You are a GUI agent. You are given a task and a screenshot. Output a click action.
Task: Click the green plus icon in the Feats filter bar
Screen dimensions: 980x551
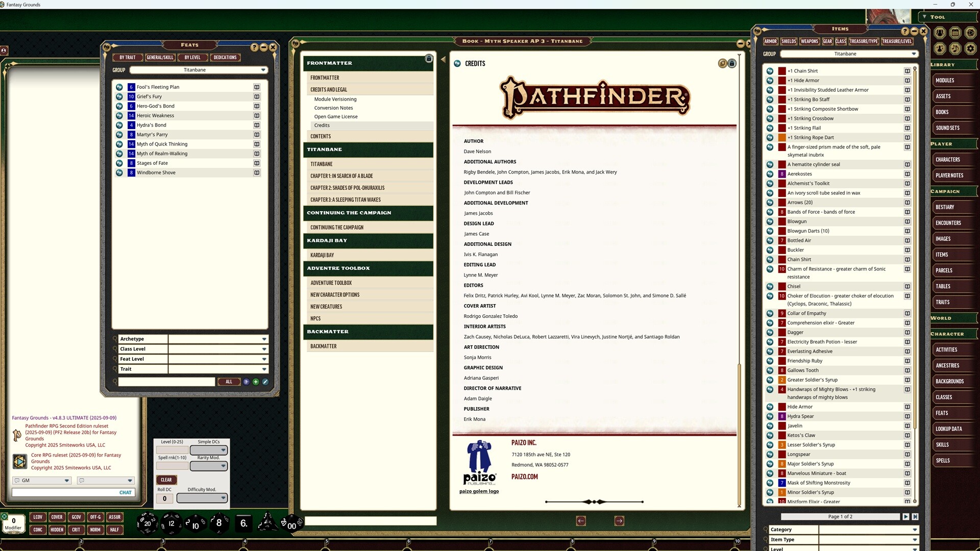pyautogui.click(x=256, y=382)
